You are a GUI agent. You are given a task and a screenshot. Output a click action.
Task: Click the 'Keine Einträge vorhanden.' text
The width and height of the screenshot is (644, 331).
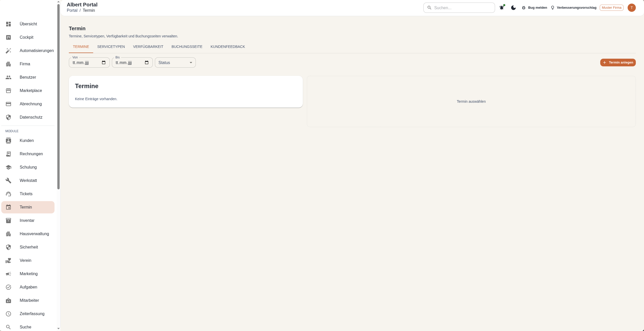(x=96, y=99)
